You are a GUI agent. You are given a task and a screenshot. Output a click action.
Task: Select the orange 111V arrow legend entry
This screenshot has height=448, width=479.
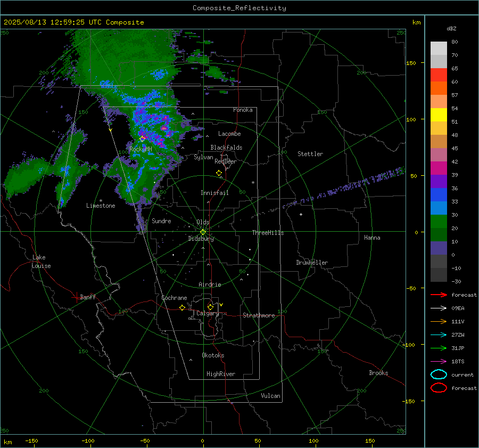(x=439, y=321)
